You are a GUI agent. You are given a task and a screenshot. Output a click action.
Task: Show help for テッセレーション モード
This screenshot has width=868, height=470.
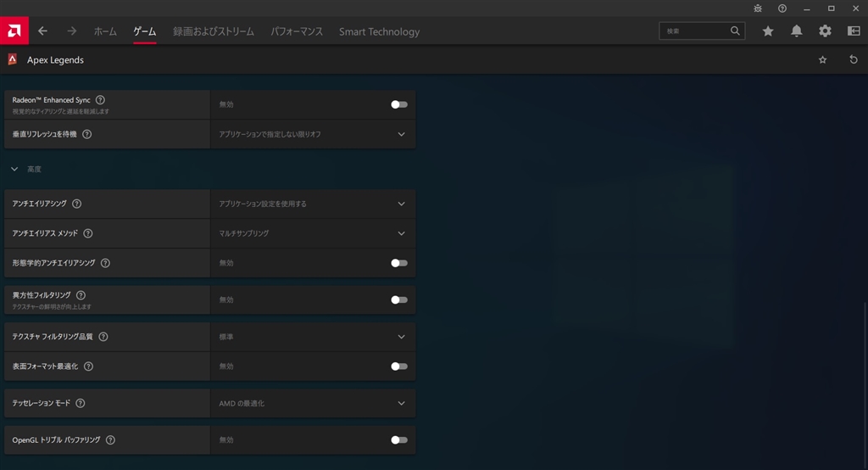point(81,403)
